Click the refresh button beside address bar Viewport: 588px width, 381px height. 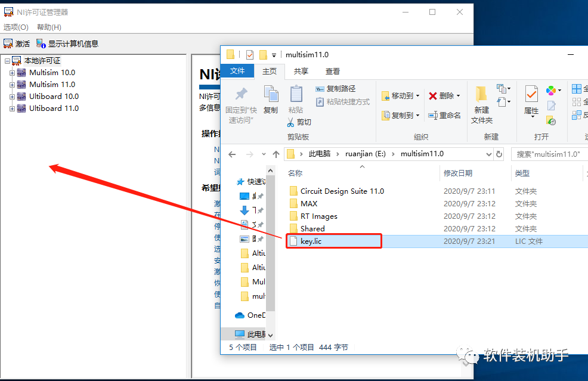coord(499,154)
